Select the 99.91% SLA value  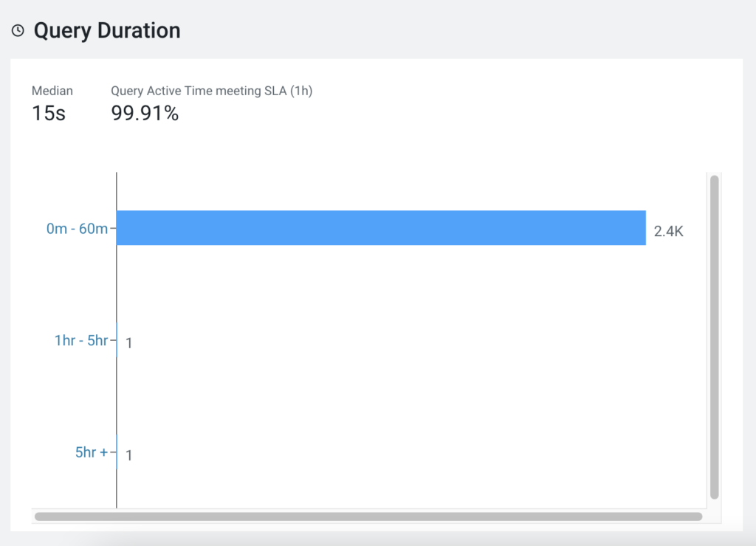(x=145, y=113)
